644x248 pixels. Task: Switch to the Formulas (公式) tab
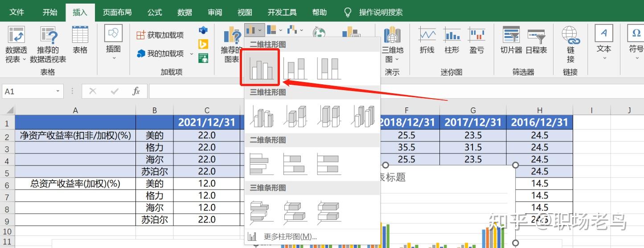155,12
